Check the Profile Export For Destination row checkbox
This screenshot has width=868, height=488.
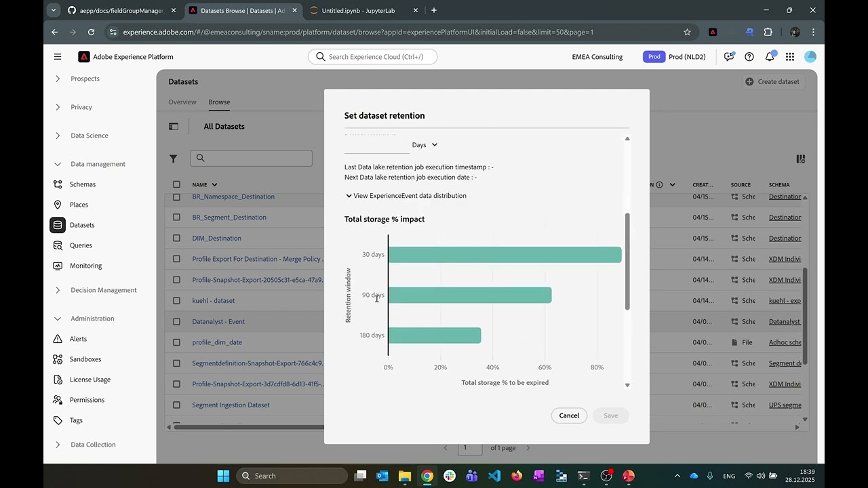[176, 259]
